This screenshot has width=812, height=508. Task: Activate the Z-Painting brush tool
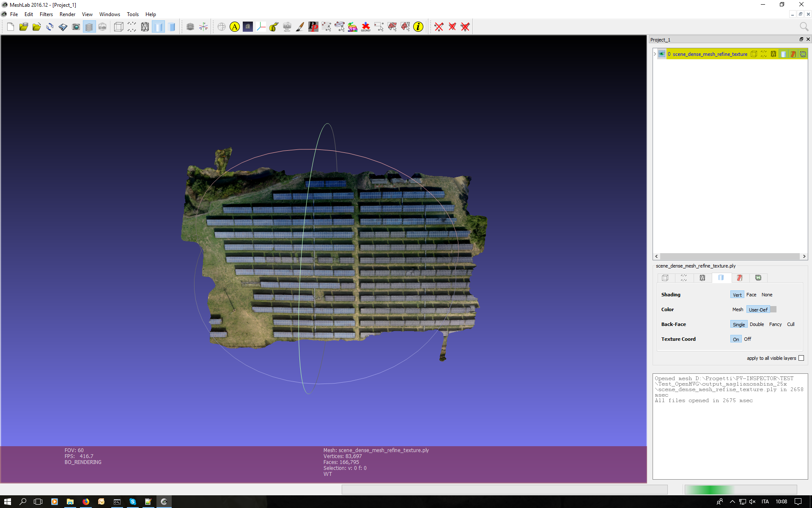point(300,27)
